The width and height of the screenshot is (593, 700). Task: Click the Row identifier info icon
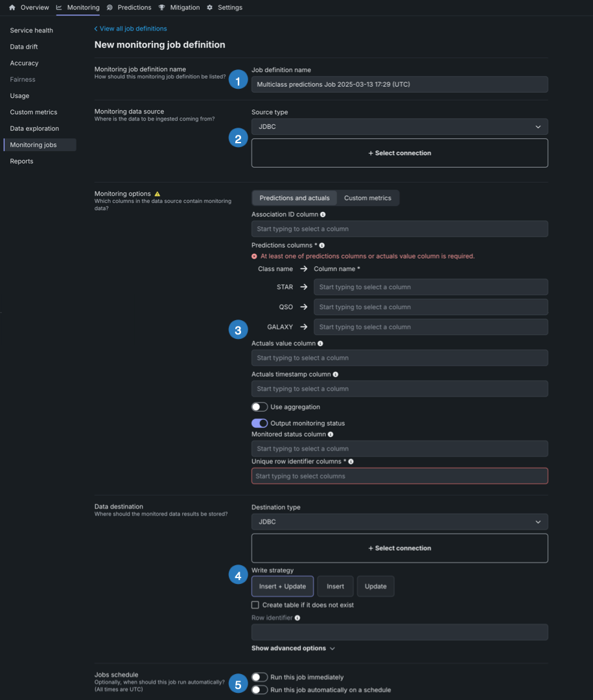(297, 618)
